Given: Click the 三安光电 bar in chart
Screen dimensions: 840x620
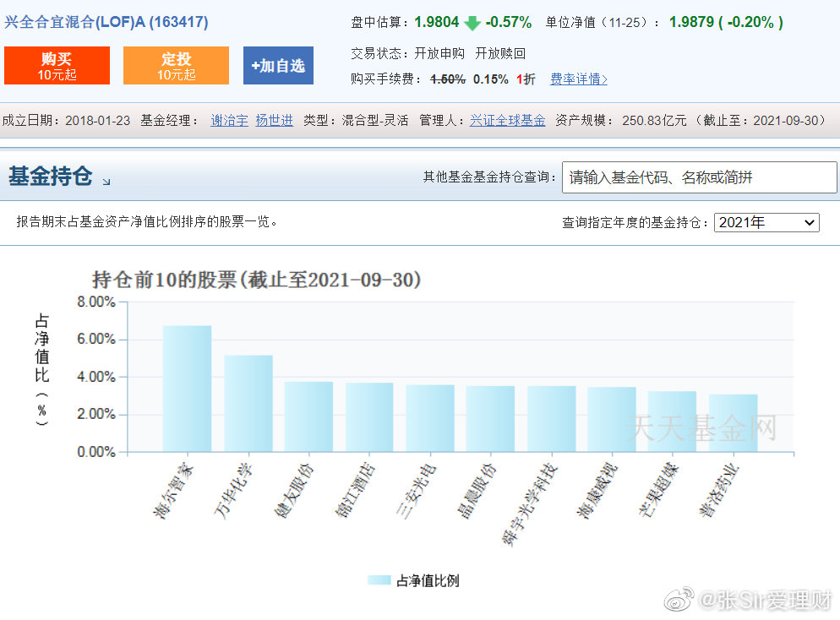Looking at the screenshot, I should (x=429, y=419).
